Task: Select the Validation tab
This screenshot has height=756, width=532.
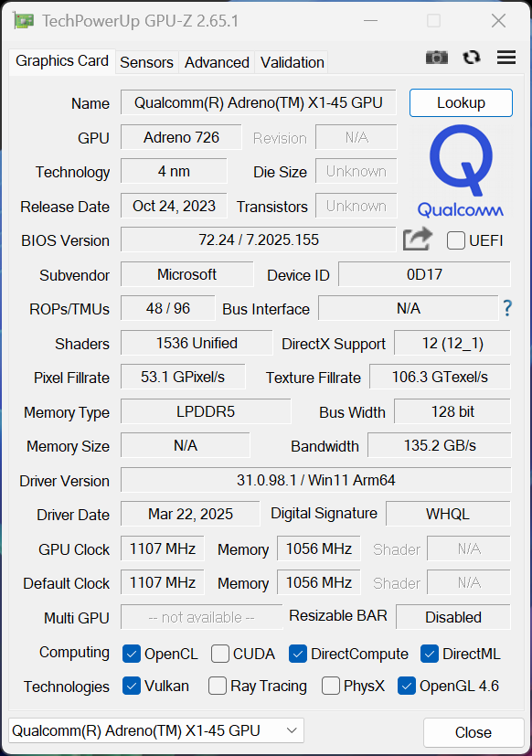Action: pos(292,63)
